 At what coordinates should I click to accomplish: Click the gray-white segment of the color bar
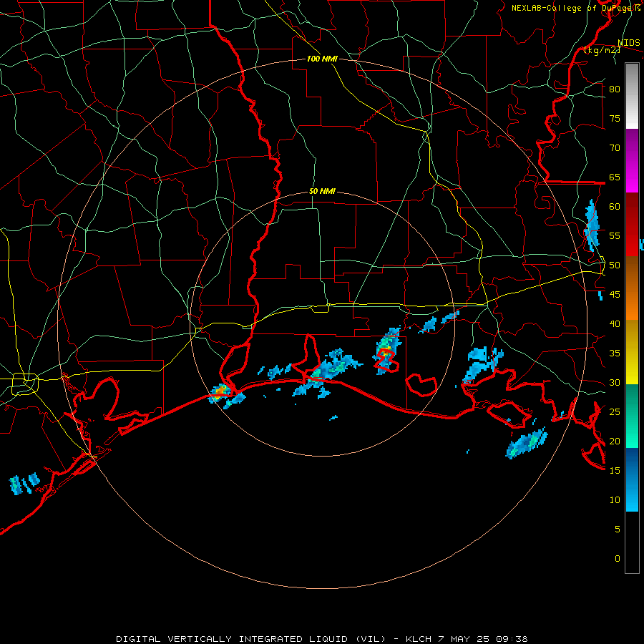[x=632, y=96]
